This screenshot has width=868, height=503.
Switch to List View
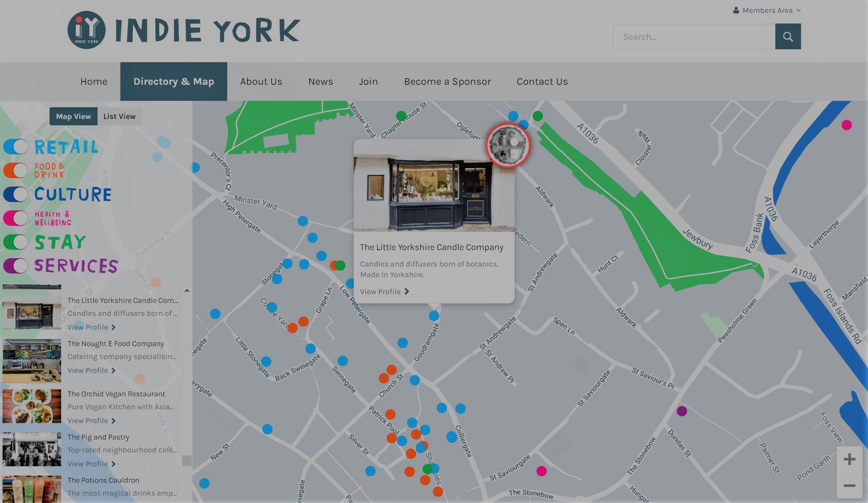coord(119,116)
